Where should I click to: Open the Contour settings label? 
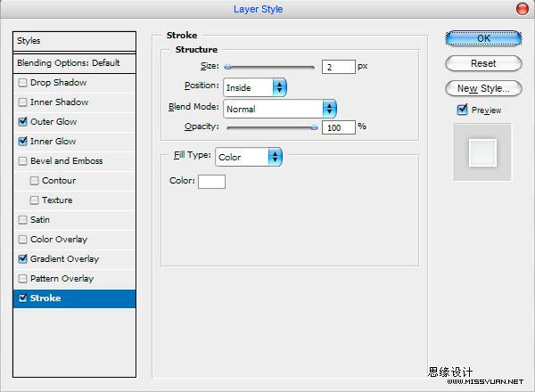(x=59, y=181)
